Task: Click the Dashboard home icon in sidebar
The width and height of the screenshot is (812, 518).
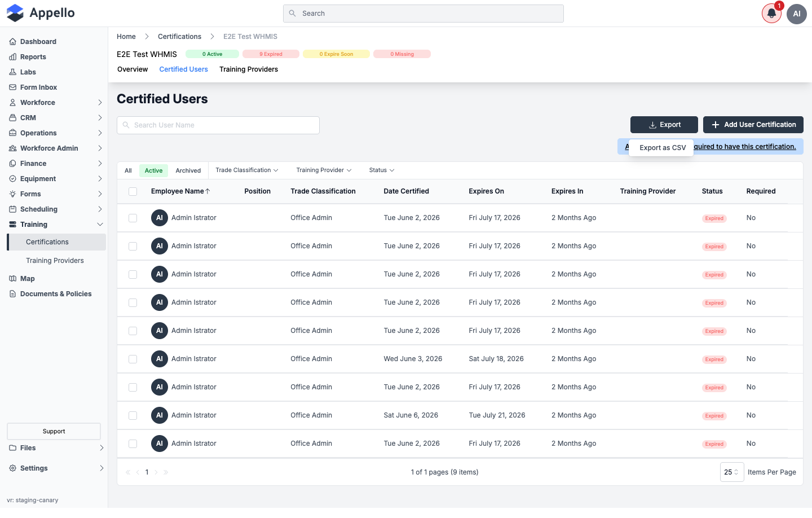Action: pyautogui.click(x=12, y=42)
